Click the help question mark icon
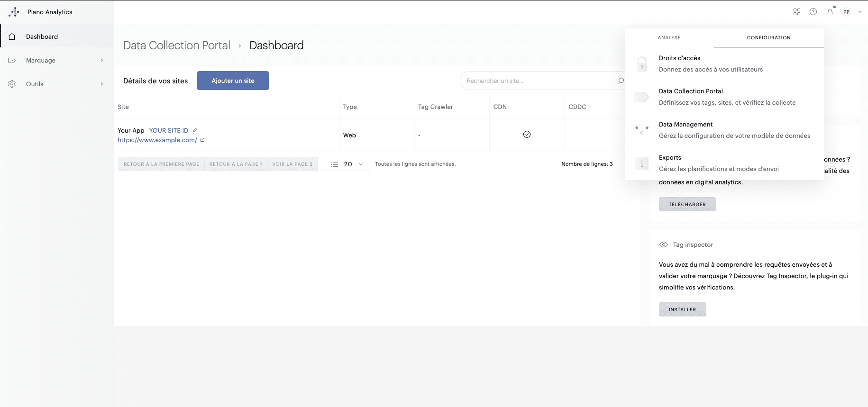Image resolution: width=868 pixels, height=407 pixels. pos(813,12)
